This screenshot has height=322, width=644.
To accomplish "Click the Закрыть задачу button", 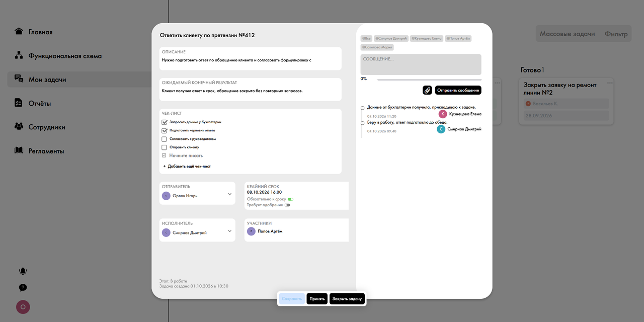I will 347,299.
